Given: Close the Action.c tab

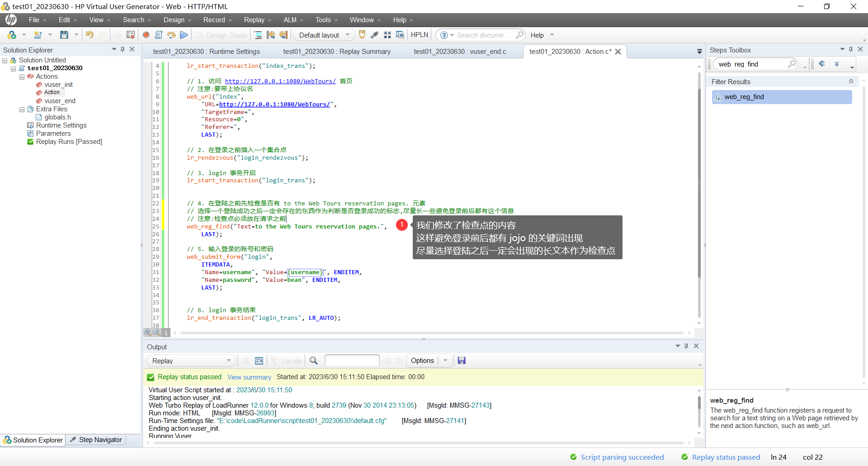Looking at the screenshot, I should click(618, 52).
